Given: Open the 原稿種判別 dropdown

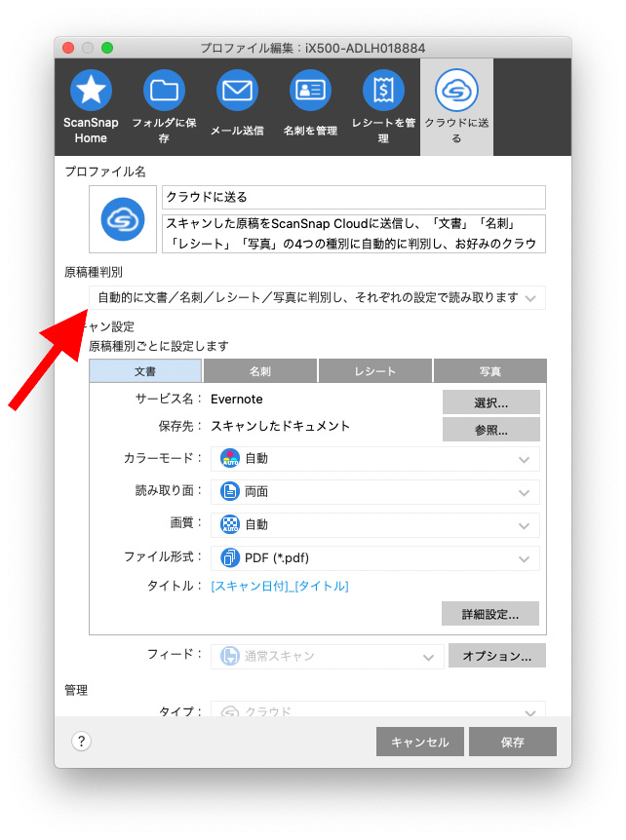Looking at the screenshot, I should pyautogui.click(x=317, y=298).
